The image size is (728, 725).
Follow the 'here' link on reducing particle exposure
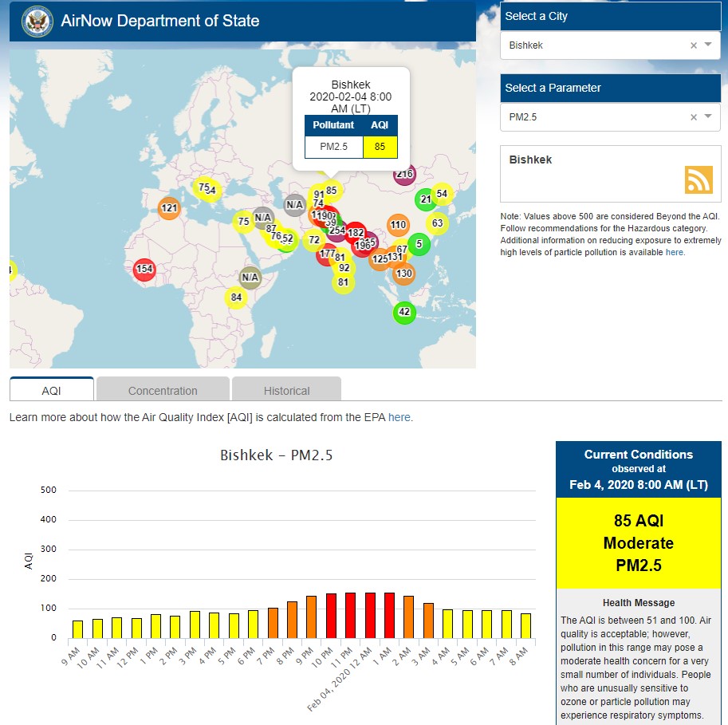click(675, 252)
